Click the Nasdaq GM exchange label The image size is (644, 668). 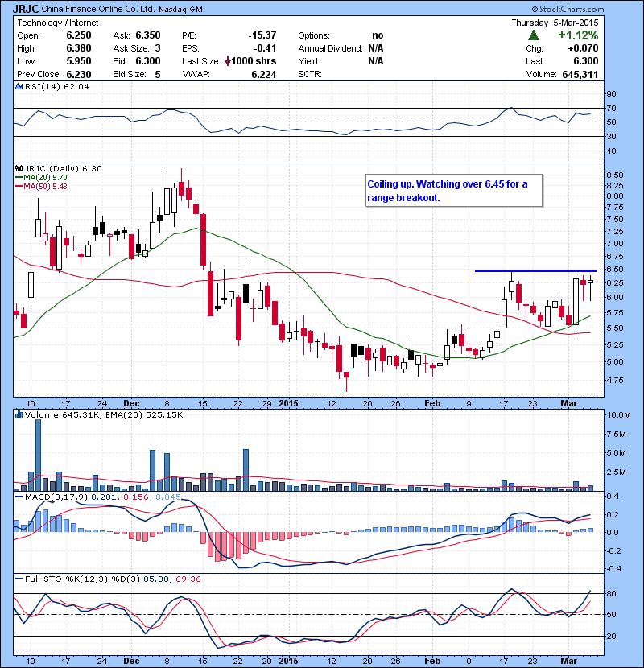tap(180, 10)
